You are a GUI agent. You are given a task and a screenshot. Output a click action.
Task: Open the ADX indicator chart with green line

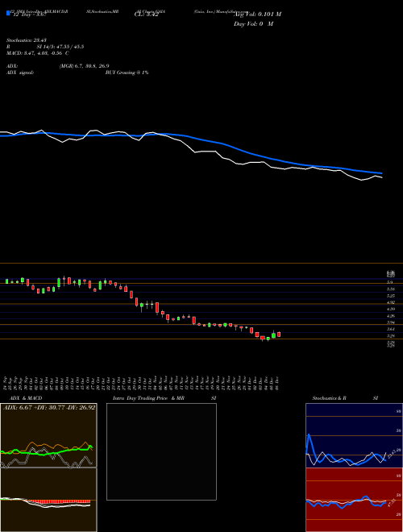48,435
